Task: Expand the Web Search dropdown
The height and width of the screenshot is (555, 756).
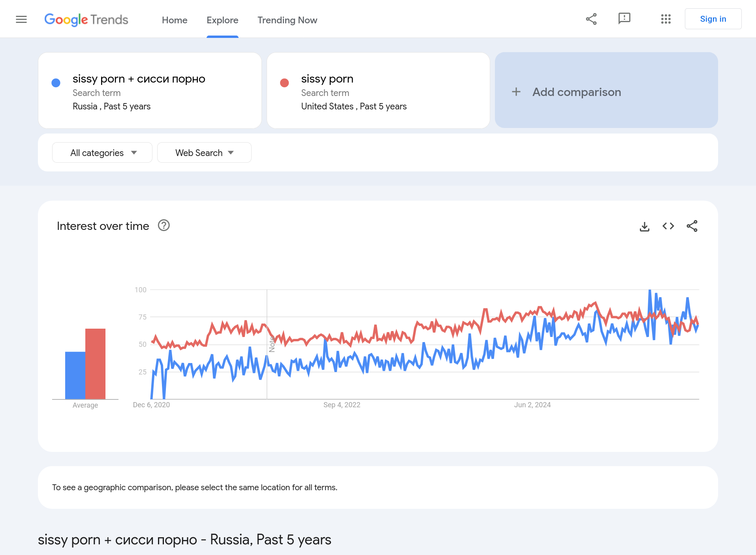Action: coord(204,153)
